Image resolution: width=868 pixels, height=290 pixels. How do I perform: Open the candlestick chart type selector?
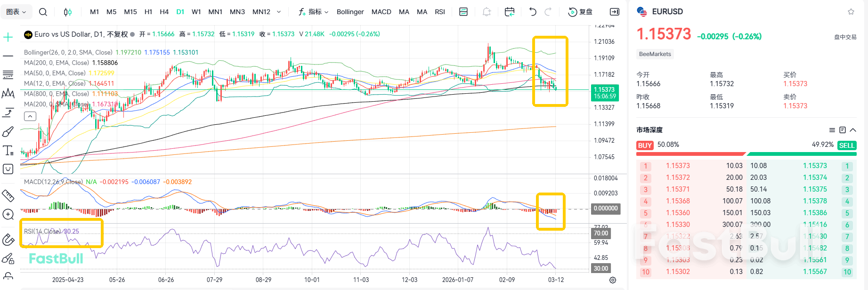pyautogui.click(x=68, y=12)
